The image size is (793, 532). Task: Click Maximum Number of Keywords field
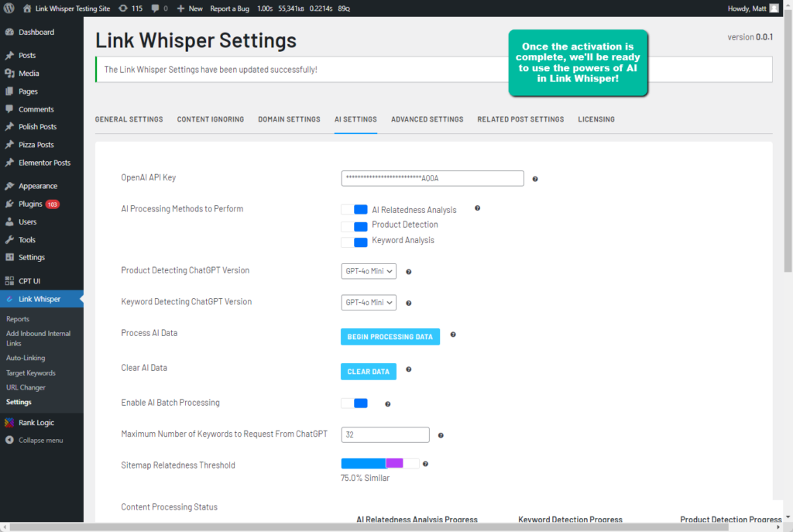[386, 435]
